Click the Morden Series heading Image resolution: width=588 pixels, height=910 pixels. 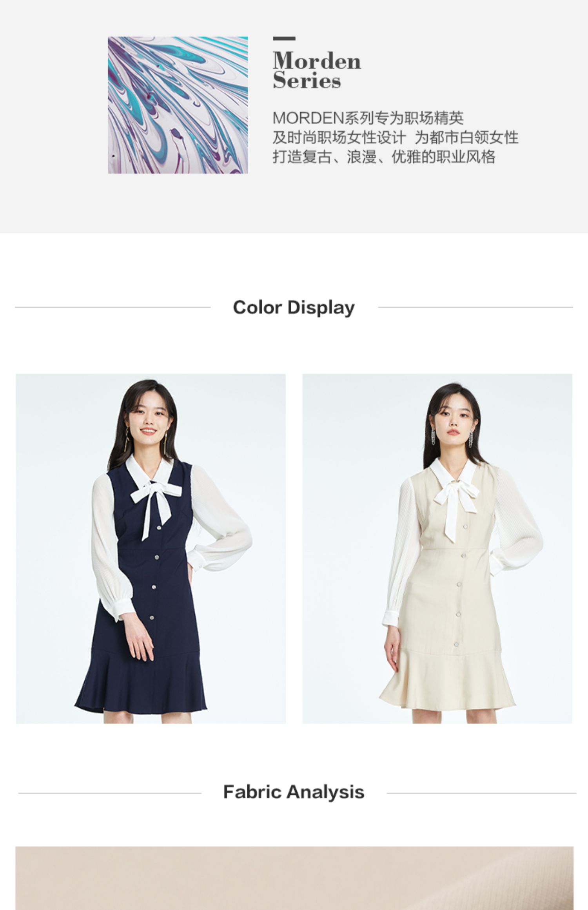click(317, 71)
